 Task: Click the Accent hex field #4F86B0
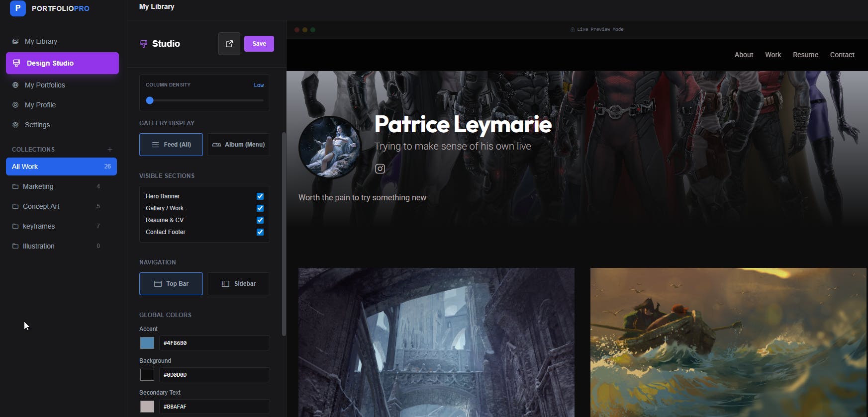(214, 343)
